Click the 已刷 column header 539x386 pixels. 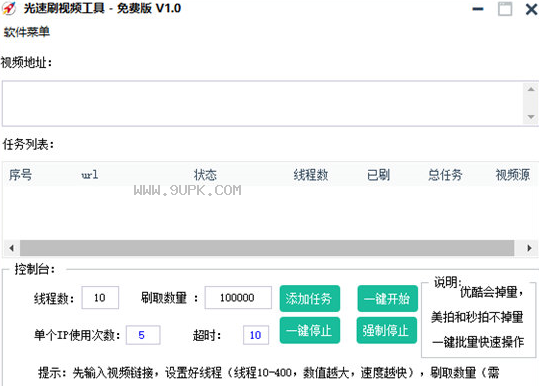point(378,175)
